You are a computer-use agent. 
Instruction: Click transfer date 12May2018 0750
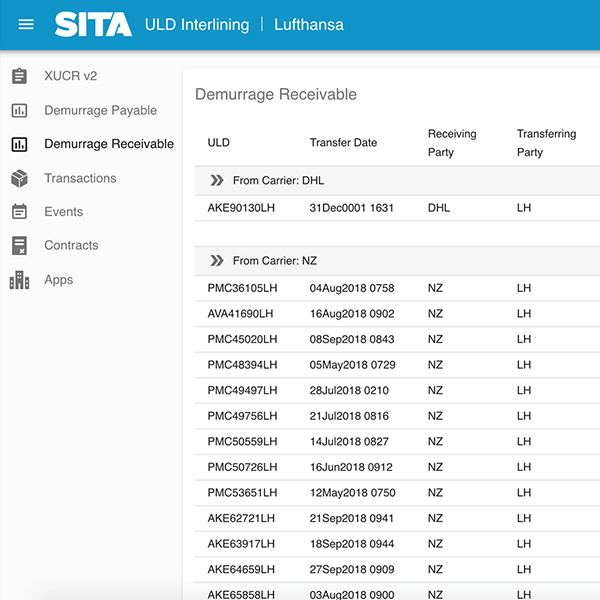coord(352,492)
